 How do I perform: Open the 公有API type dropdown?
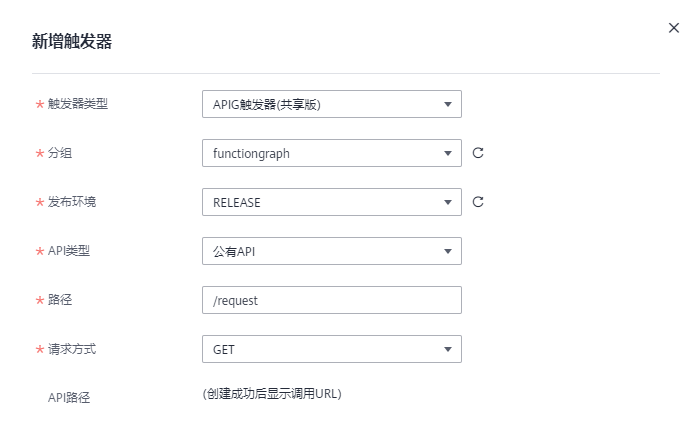(x=331, y=251)
